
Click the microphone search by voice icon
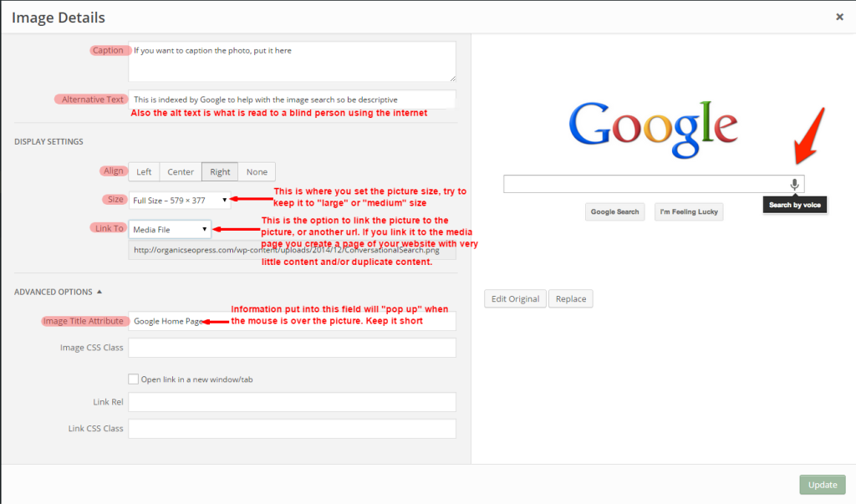[x=794, y=184]
